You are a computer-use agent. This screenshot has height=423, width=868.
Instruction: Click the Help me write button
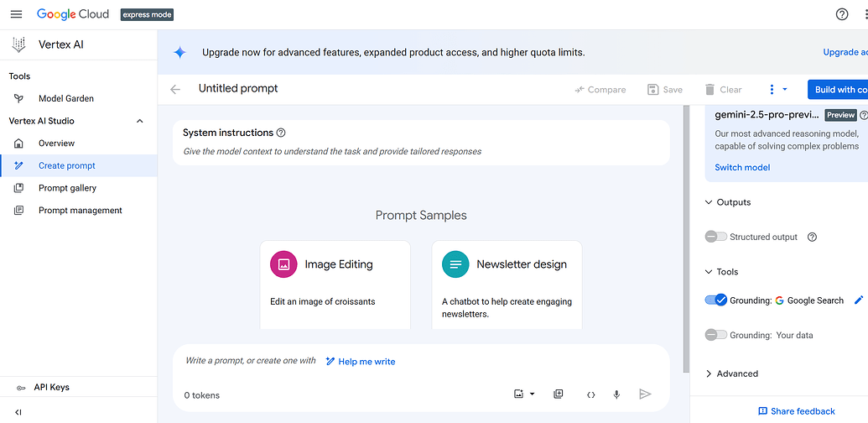pos(361,362)
